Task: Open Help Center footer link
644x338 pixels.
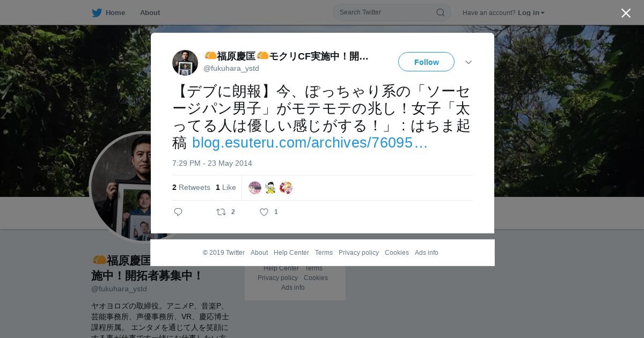Action: 291,253
